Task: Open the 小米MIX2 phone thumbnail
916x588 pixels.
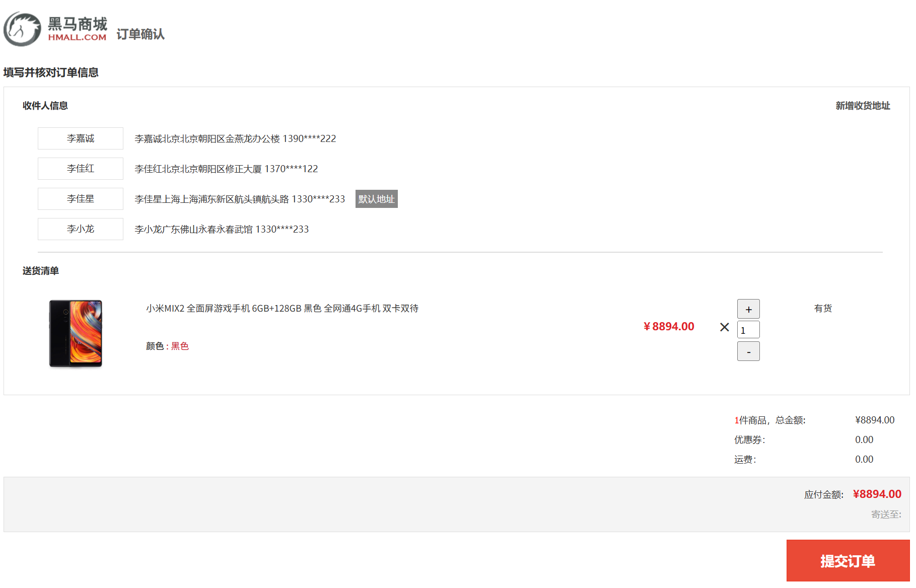Action: coord(76,333)
